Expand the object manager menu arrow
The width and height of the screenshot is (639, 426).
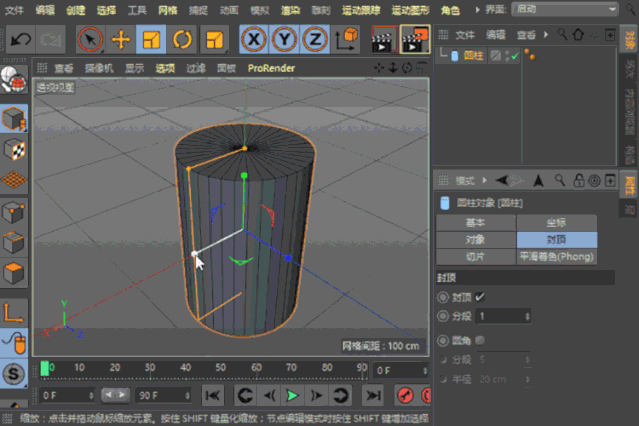click(546, 35)
